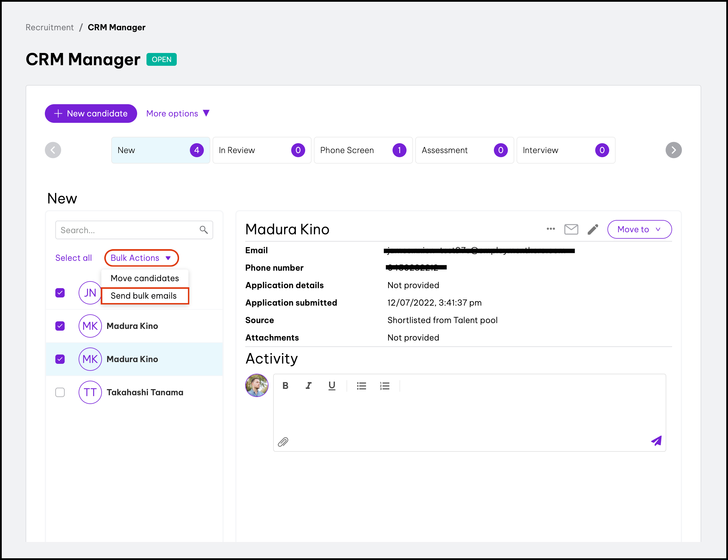Open the Move to dropdown

pyautogui.click(x=639, y=229)
